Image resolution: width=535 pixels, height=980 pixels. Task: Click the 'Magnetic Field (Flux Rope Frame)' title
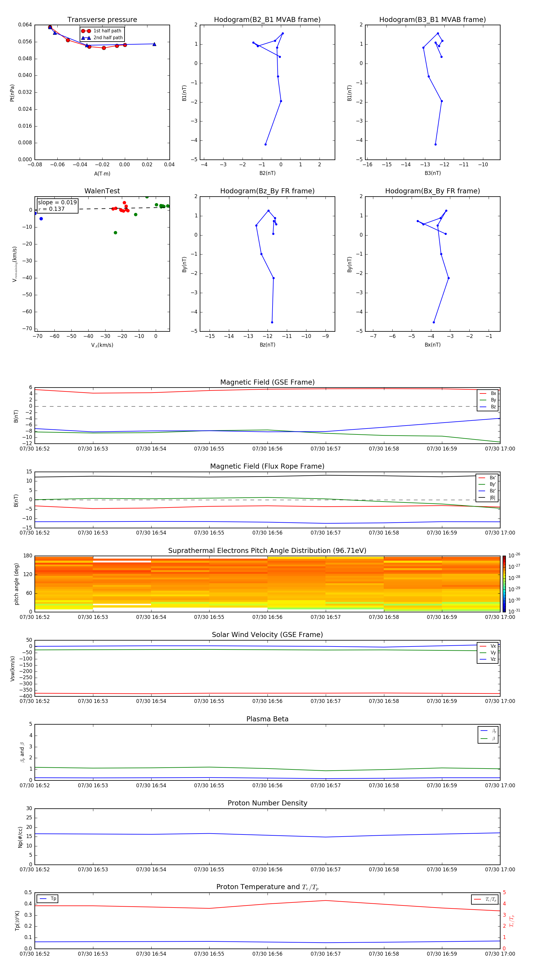[x=267, y=467]
